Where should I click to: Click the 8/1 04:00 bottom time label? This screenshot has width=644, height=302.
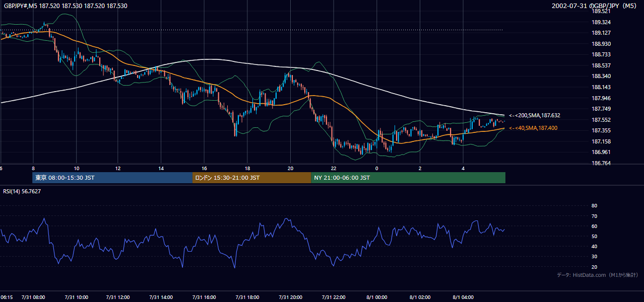(x=463, y=297)
